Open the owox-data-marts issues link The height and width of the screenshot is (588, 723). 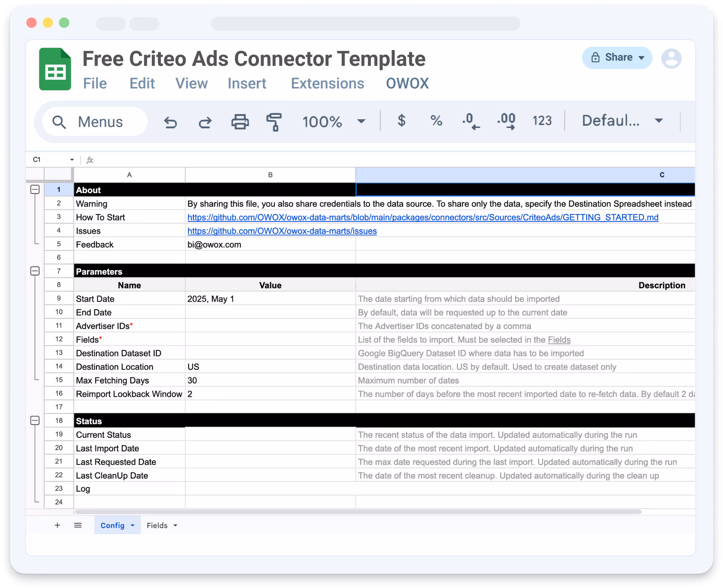(x=282, y=231)
